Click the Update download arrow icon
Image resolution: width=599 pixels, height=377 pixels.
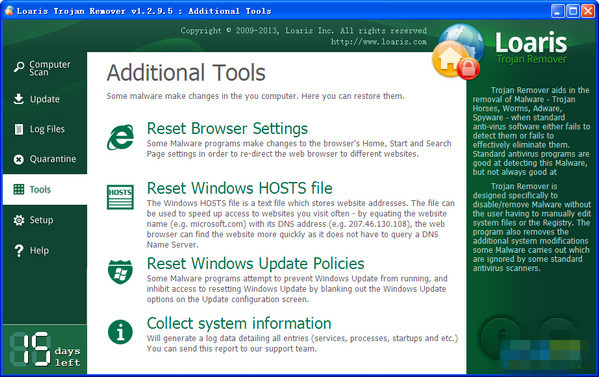tap(18, 99)
